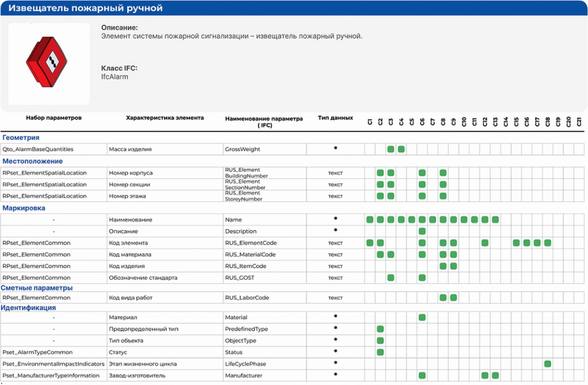588x385 pixels.
Task: Toggle the C6 marker in Description row
Action: [x=422, y=231]
